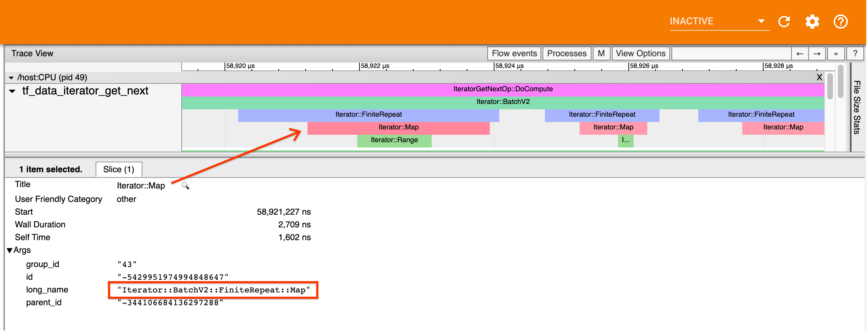
Task: Toggle the Flow events display
Action: pos(514,53)
